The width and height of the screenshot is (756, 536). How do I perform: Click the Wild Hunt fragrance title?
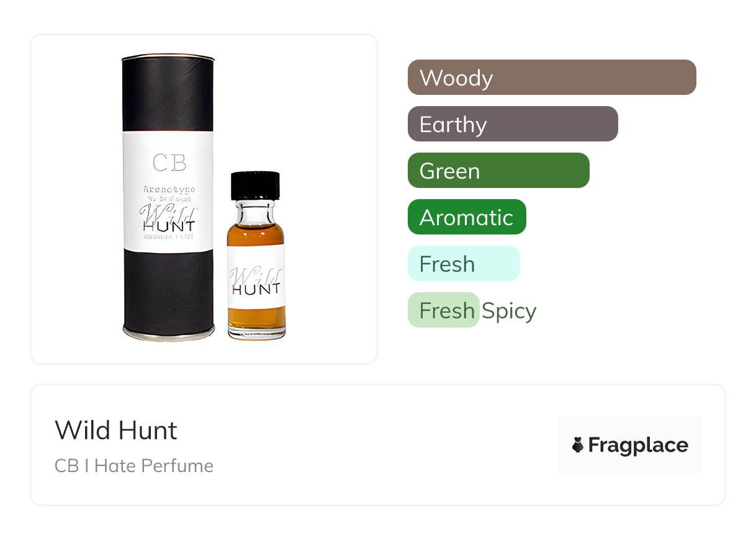[116, 430]
